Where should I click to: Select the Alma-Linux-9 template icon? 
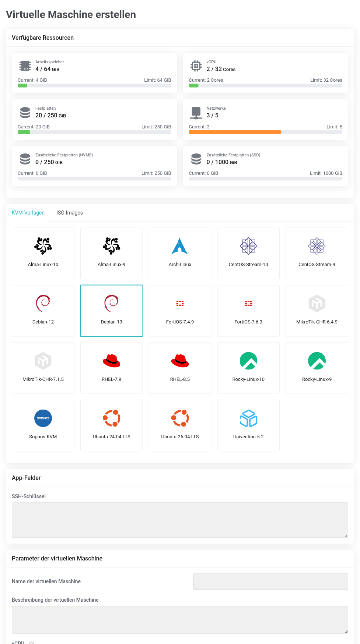pyautogui.click(x=112, y=246)
